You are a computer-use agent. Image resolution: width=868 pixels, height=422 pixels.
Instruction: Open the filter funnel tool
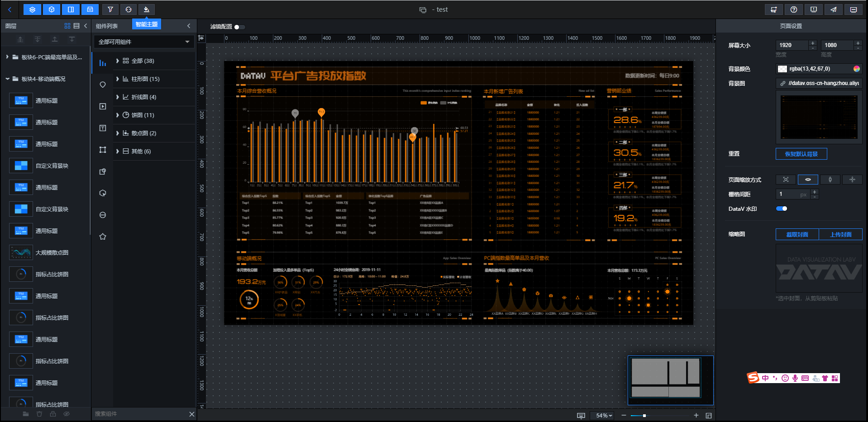point(110,9)
